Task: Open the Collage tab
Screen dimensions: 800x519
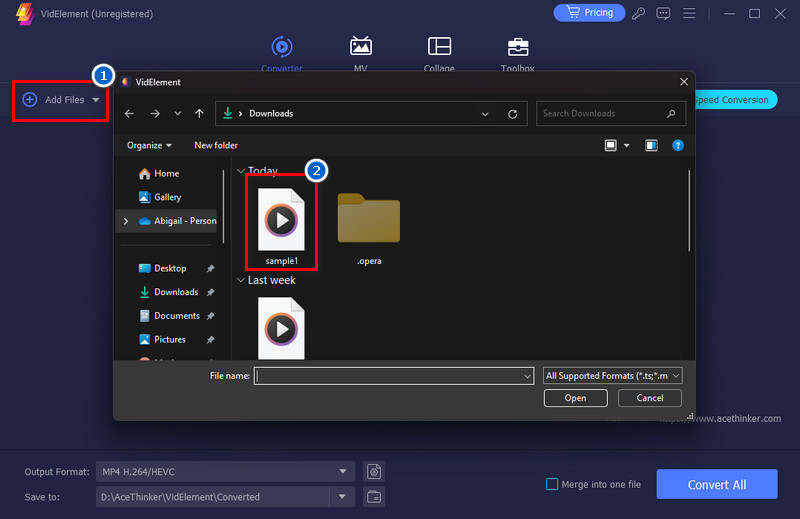Action: [439, 54]
